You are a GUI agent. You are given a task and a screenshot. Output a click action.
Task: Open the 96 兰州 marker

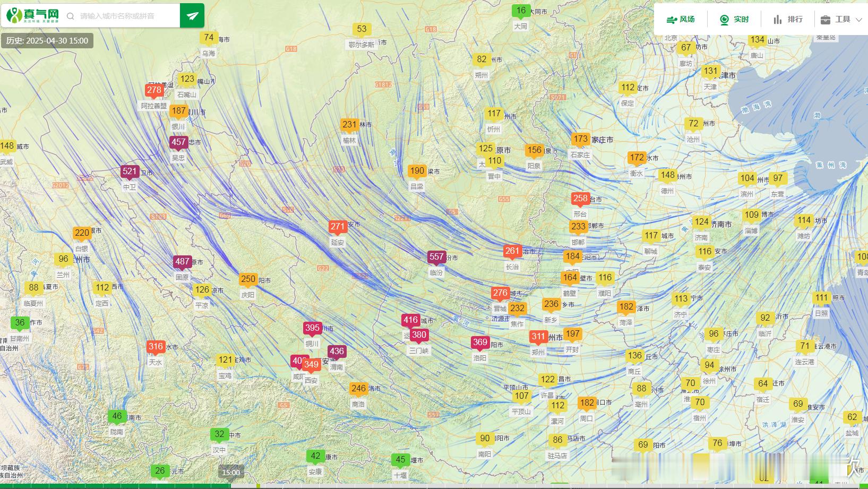(x=63, y=259)
